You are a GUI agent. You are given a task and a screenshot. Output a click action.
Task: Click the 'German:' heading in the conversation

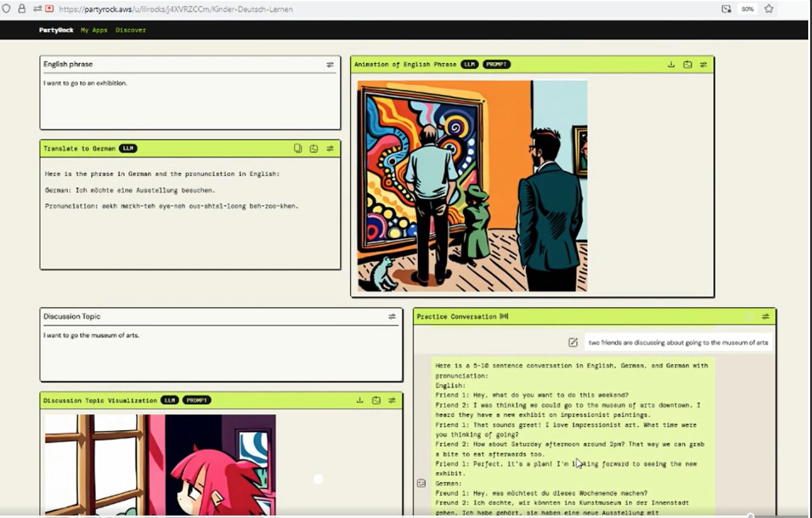point(449,483)
